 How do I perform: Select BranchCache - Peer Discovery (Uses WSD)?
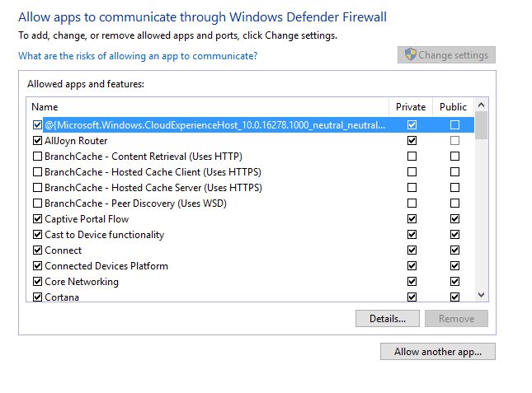point(136,204)
